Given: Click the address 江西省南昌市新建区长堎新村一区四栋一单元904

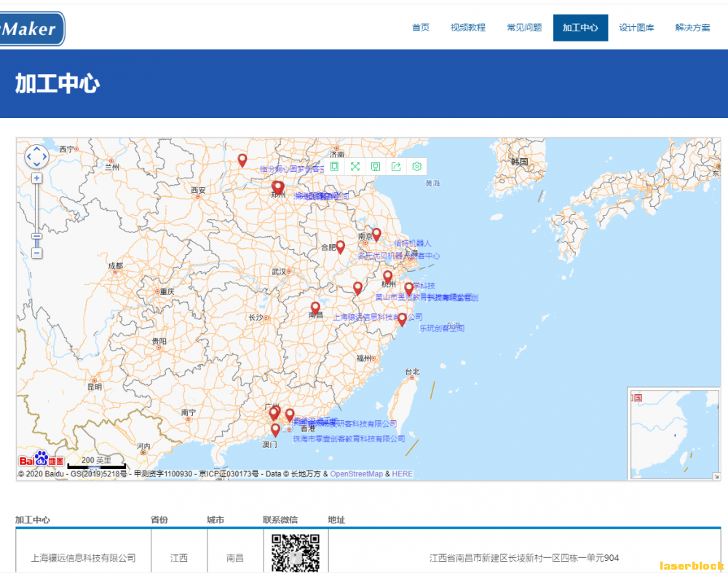Looking at the screenshot, I should point(524,558).
